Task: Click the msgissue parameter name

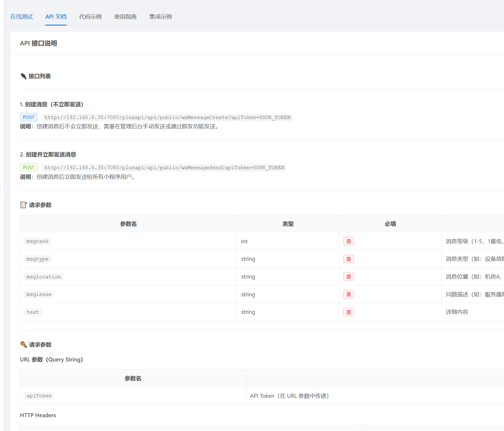Action: (x=39, y=294)
